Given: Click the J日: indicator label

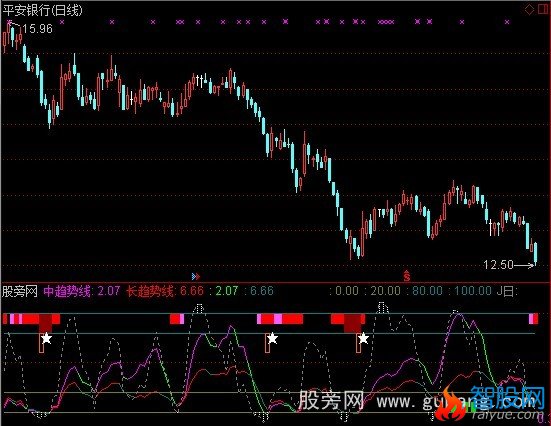Looking at the screenshot, I should [507, 291].
